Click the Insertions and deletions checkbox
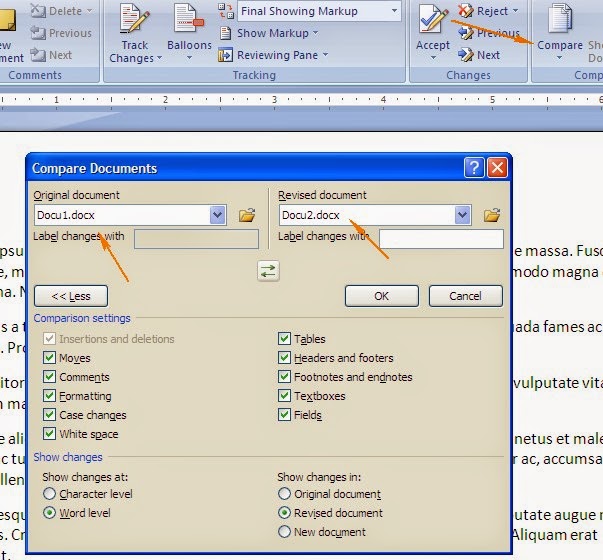Viewport: 603px width, 560px height. [x=49, y=338]
